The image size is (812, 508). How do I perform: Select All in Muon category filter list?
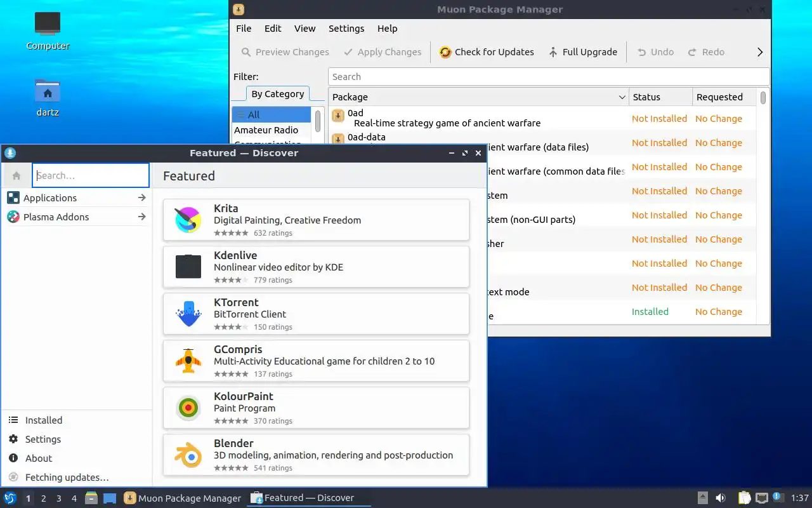click(x=272, y=115)
